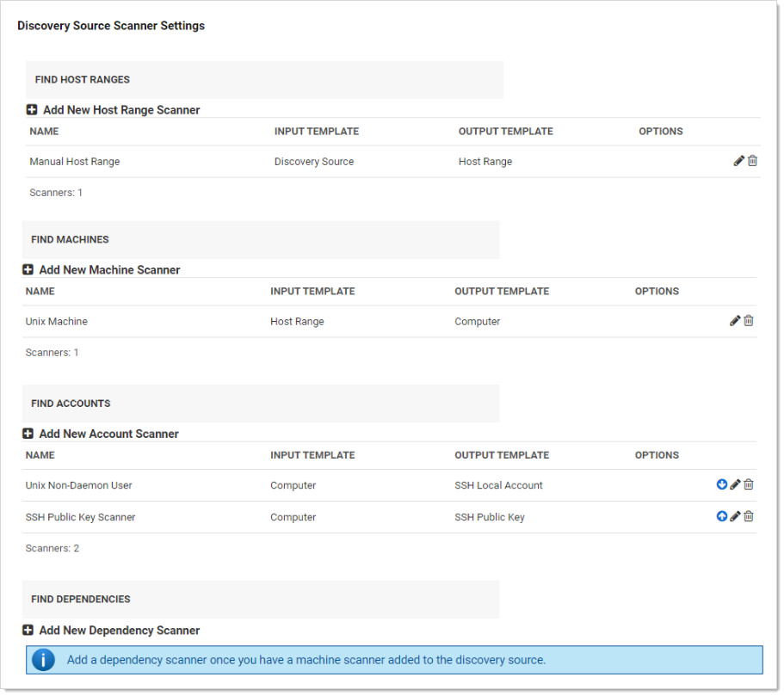Select SSH Public Key Scanner row name
The height and width of the screenshot is (696, 784).
[x=81, y=518]
